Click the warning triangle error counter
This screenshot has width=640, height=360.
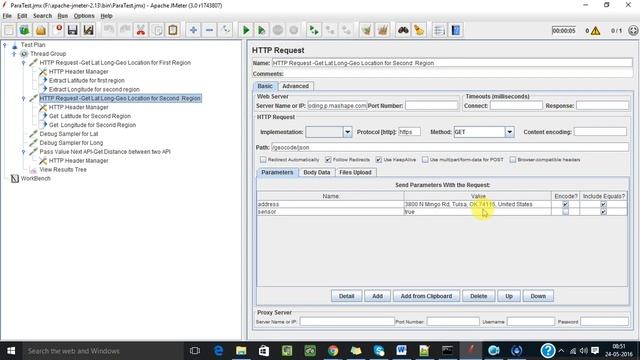tap(596, 31)
